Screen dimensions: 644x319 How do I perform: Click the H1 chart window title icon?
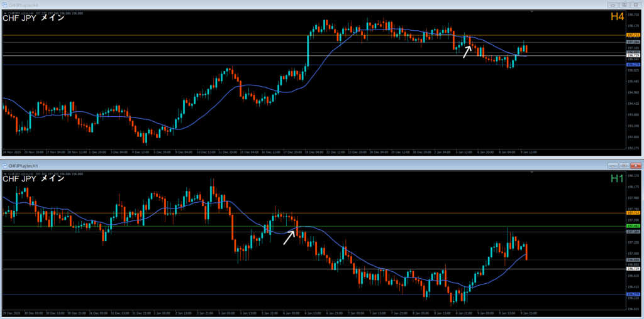[4, 166]
